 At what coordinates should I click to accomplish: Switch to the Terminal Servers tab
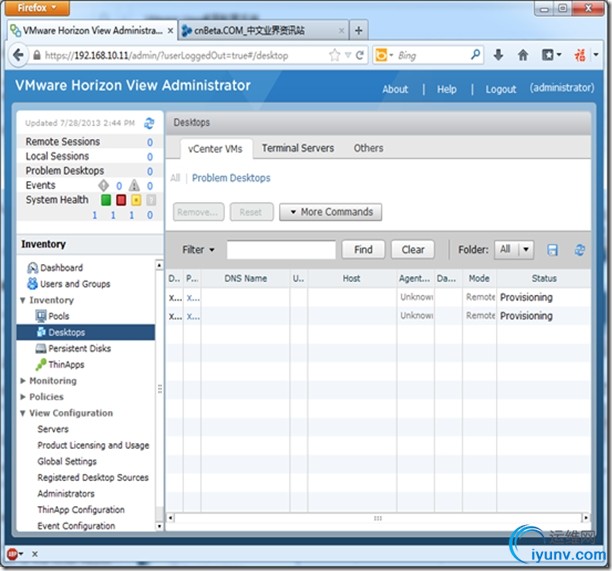[x=298, y=148]
